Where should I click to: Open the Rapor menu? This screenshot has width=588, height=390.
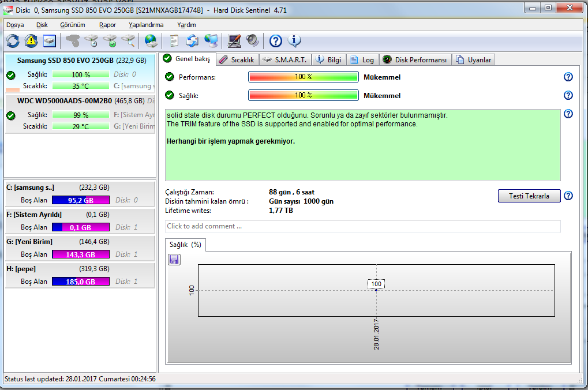click(x=108, y=25)
